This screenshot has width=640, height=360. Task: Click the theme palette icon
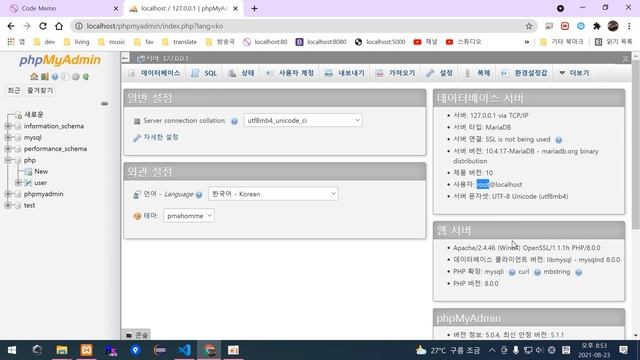[x=137, y=216]
